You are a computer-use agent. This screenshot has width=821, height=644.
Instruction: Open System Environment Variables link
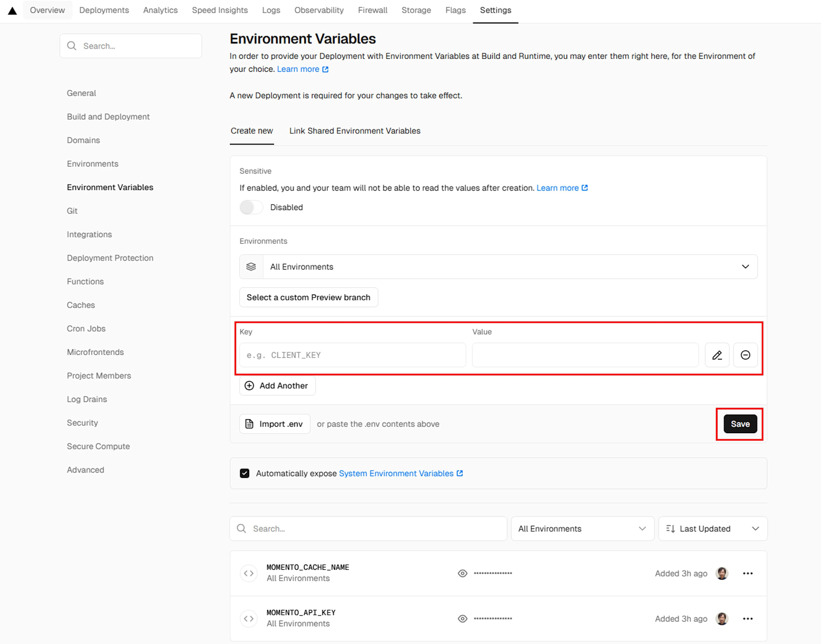pos(401,473)
